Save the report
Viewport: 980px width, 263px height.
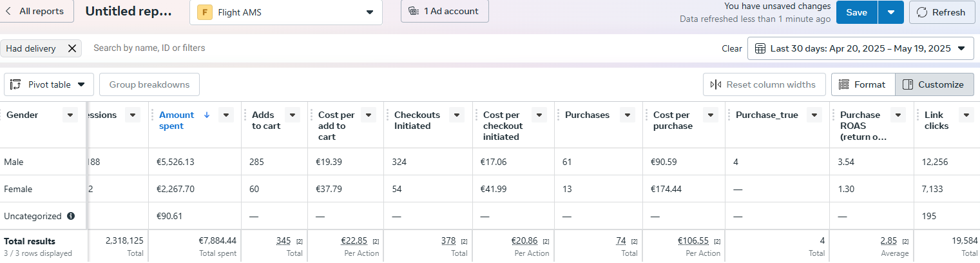(x=857, y=12)
